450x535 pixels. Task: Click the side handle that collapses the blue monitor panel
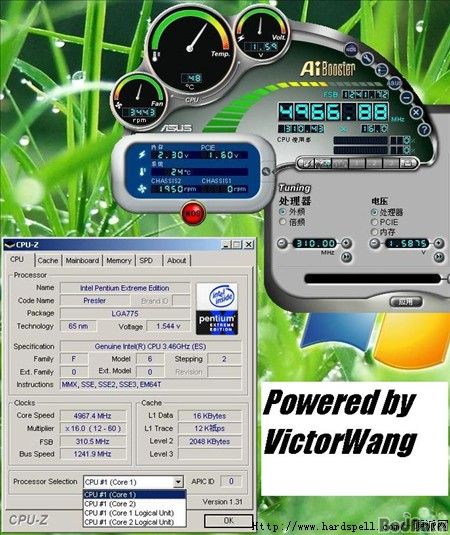(x=266, y=171)
